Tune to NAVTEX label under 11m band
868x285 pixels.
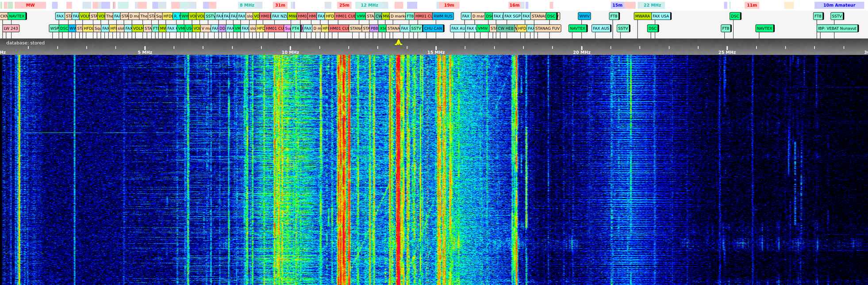tap(764, 28)
